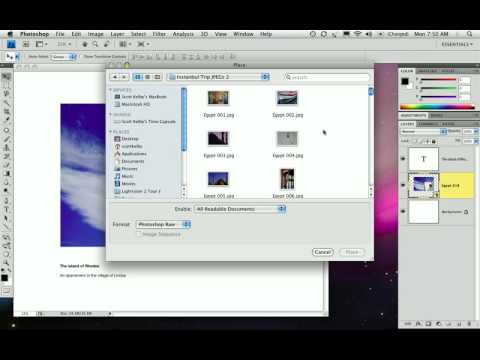Select the Hand tool in application bar
Image resolution: width=480 pixels, height=360 pixels.
tap(85, 44)
